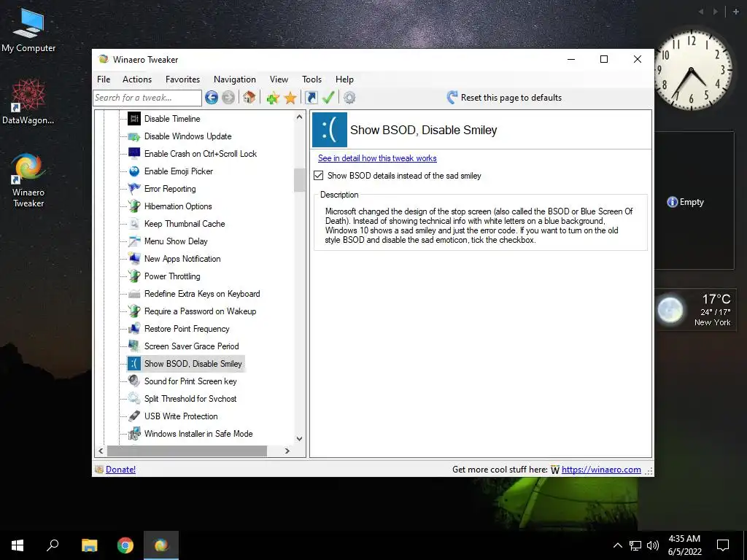Image resolution: width=747 pixels, height=560 pixels.
Task: Open the Favorites menu
Action: click(182, 79)
